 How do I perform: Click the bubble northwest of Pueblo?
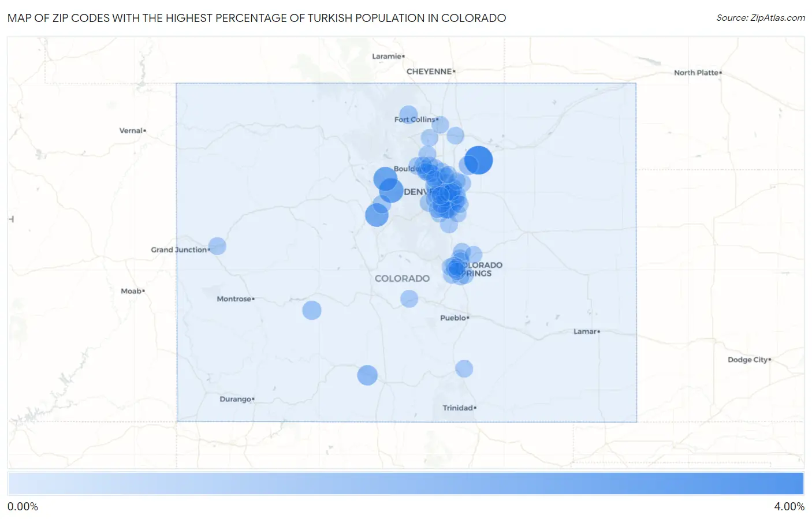click(x=409, y=298)
